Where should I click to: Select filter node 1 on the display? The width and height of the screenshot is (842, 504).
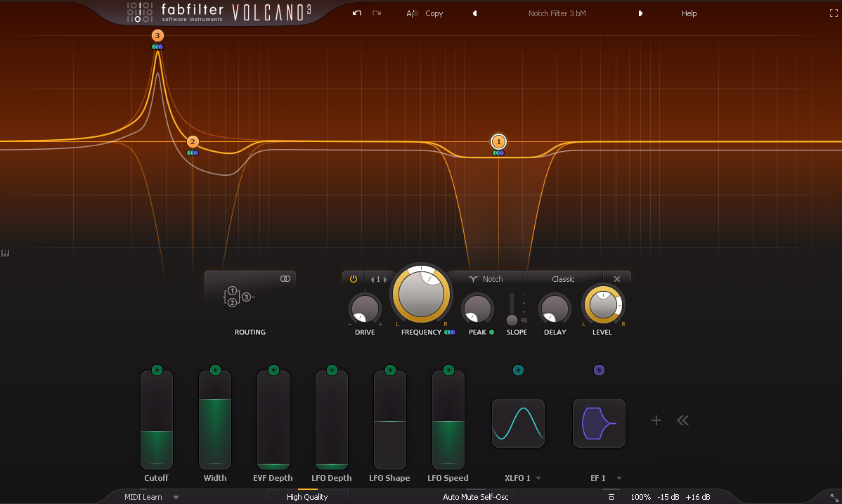click(x=498, y=142)
